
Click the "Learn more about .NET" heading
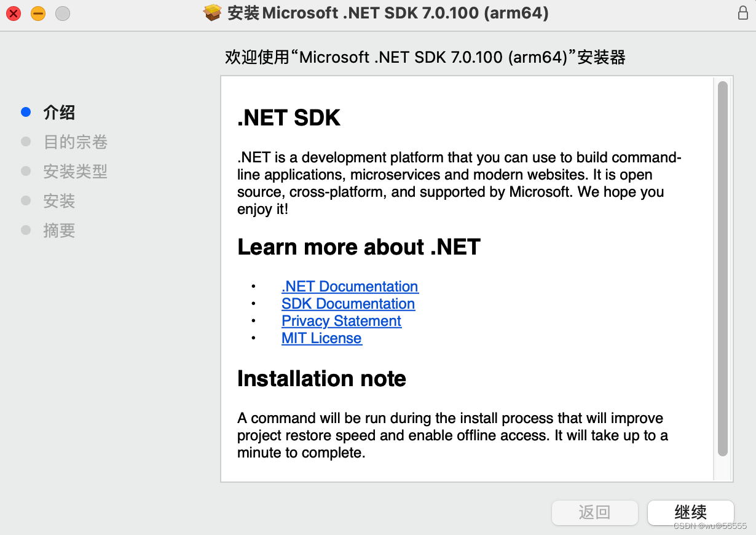[x=359, y=247]
